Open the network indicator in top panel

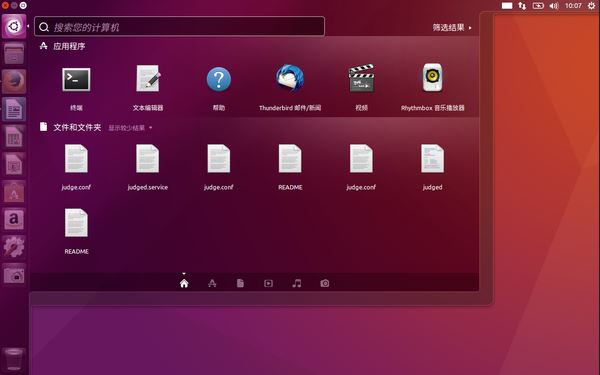pos(522,6)
